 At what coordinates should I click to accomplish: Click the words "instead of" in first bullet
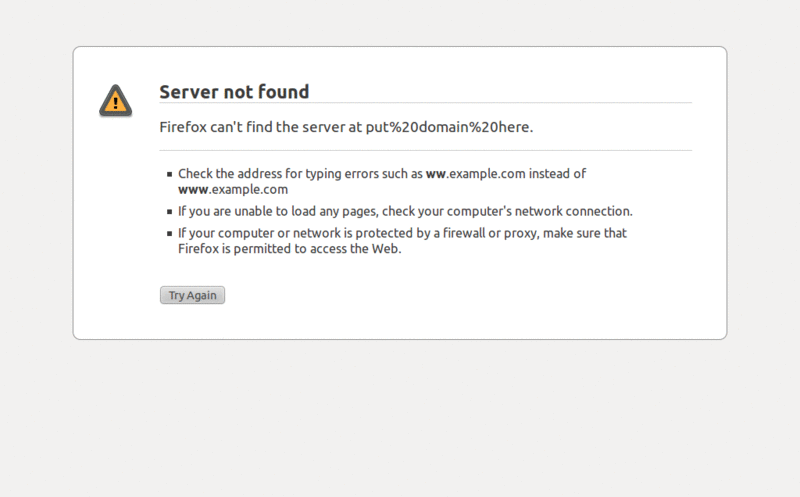tap(557, 173)
